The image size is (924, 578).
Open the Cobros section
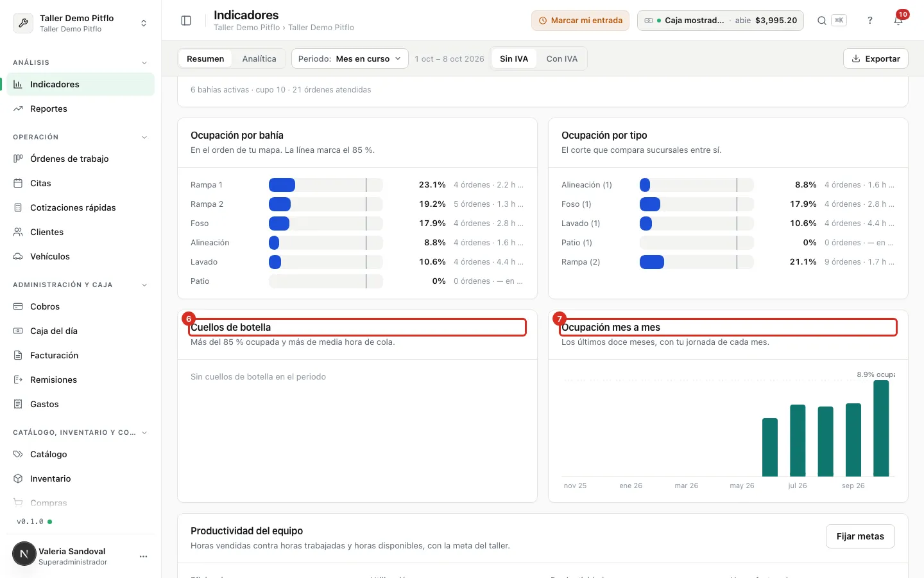point(80,306)
